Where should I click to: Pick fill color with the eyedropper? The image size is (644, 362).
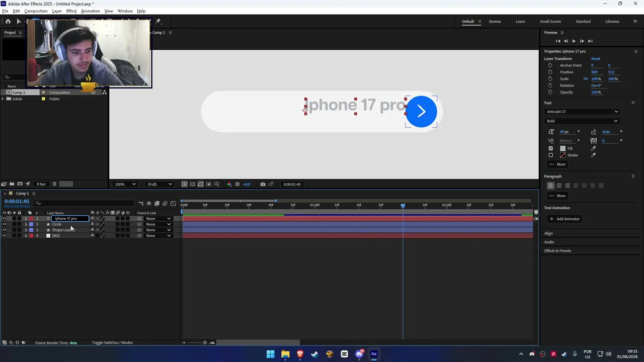(593, 148)
